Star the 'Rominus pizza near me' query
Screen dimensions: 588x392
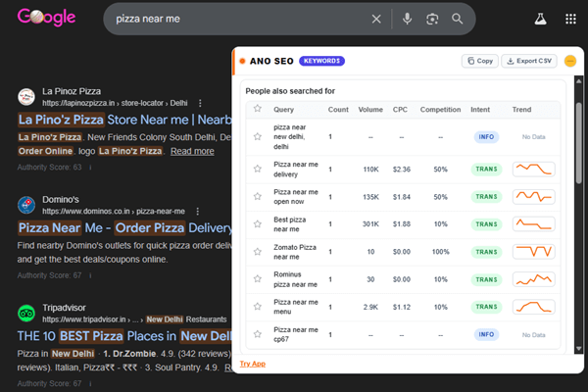pyautogui.click(x=257, y=279)
